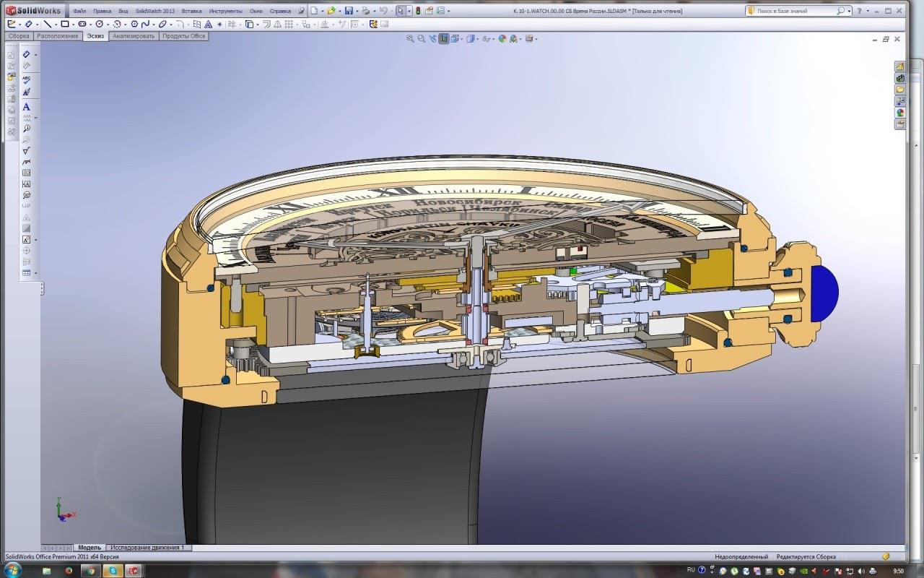Select the Text sketch tool
This screenshot has width=924, height=578.
[208, 24]
